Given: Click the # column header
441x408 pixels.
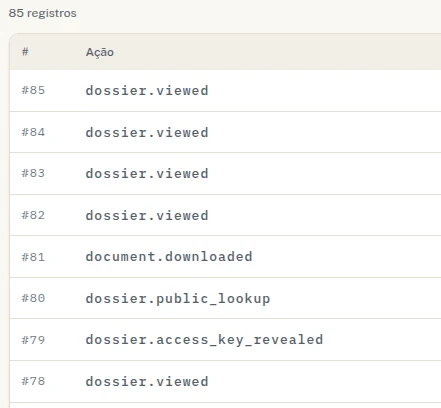Looking at the screenshot, I should click(25, 52).
